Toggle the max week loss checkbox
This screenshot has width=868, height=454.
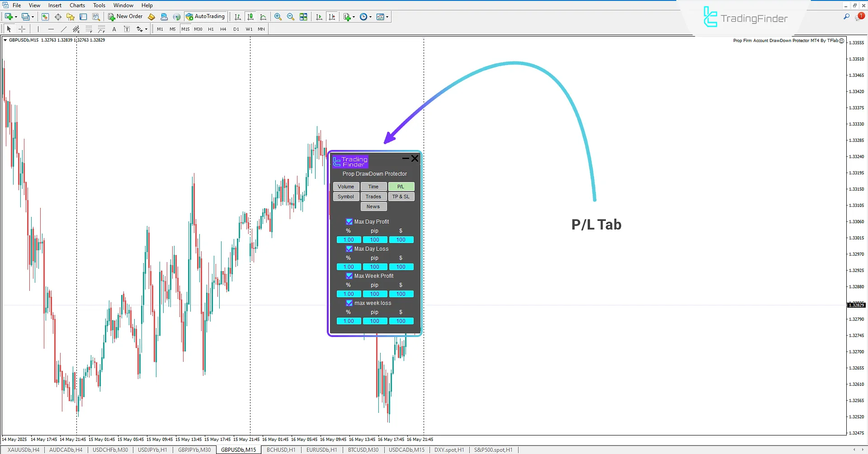[349, 303]
